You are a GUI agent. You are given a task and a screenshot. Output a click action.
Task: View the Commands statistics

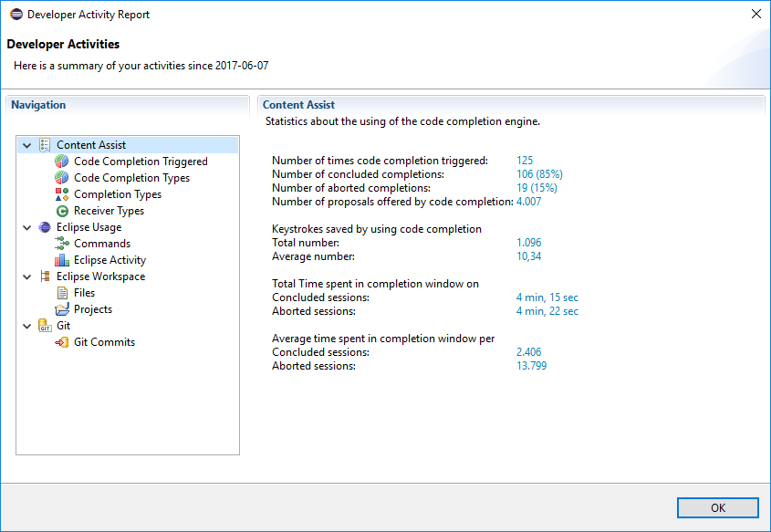tap(102, 244)
